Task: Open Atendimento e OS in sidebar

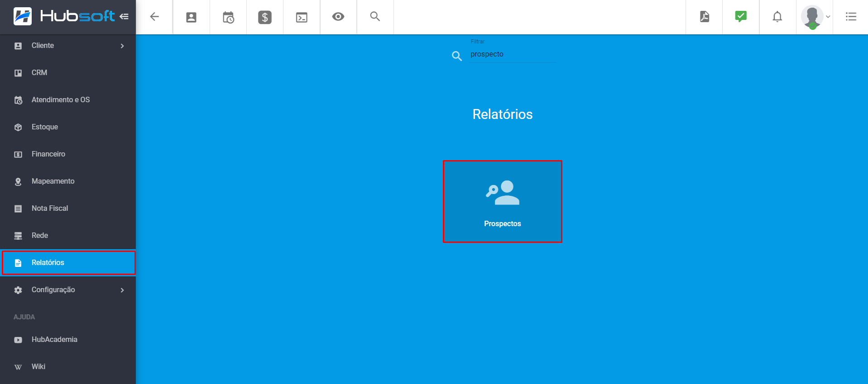Action: 68,100
